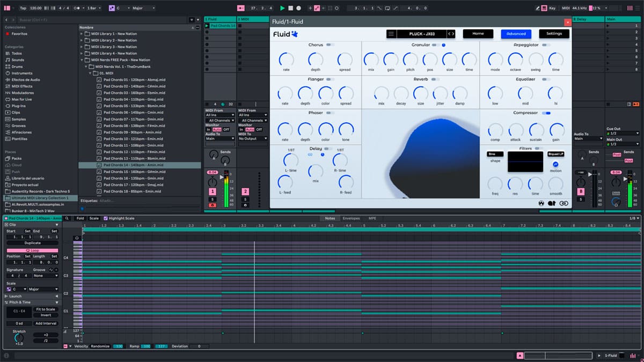
Task: Click the scale mode icon in the Clip panel
Action: [x=9, y=289]
